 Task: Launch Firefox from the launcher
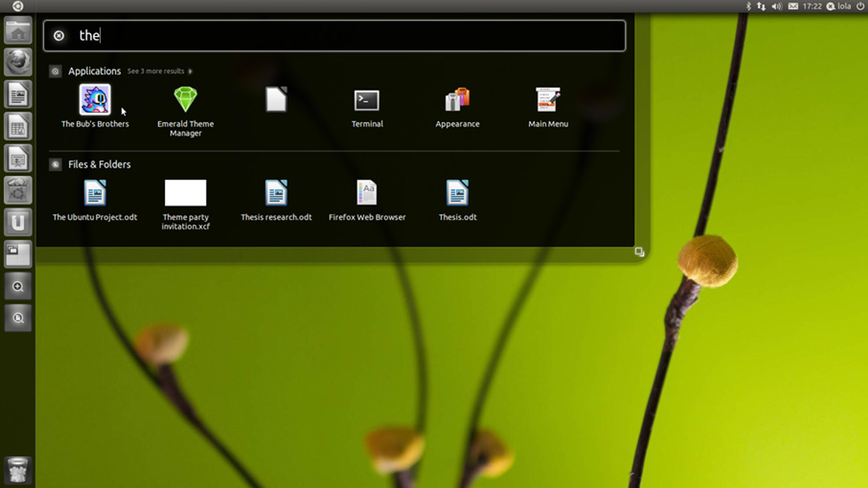coord(18,62)
